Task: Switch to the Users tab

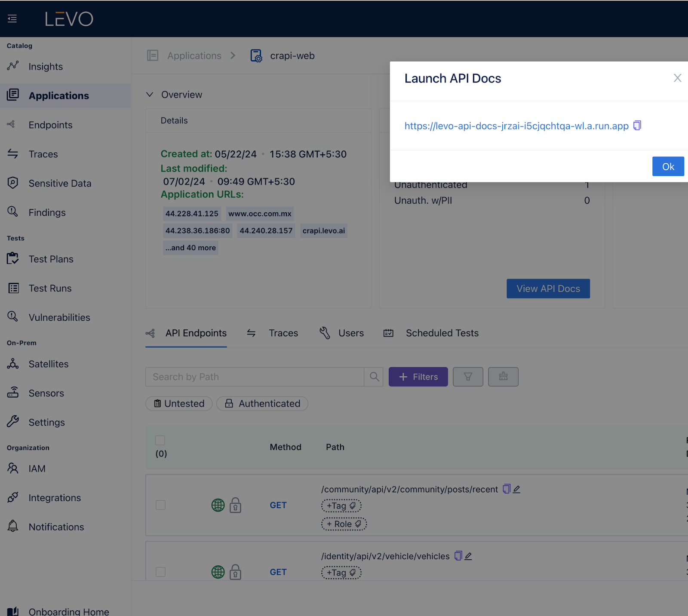Action: 351,333
